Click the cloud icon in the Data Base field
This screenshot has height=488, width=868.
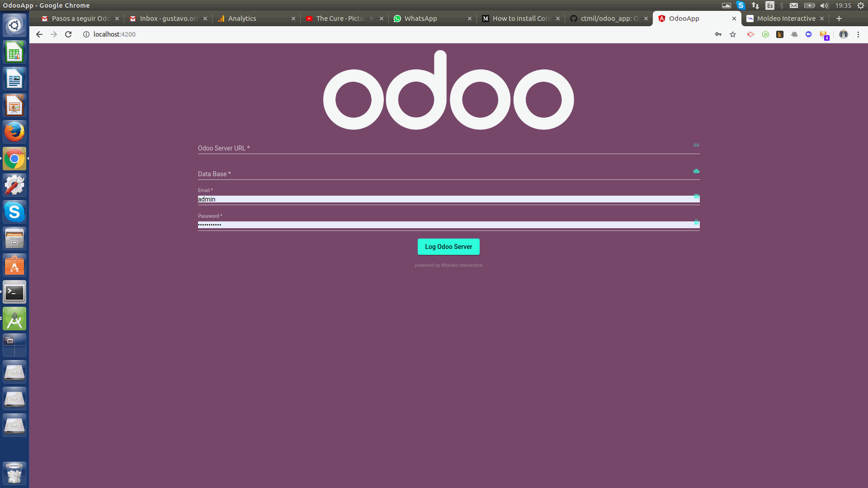click(696, 171)
